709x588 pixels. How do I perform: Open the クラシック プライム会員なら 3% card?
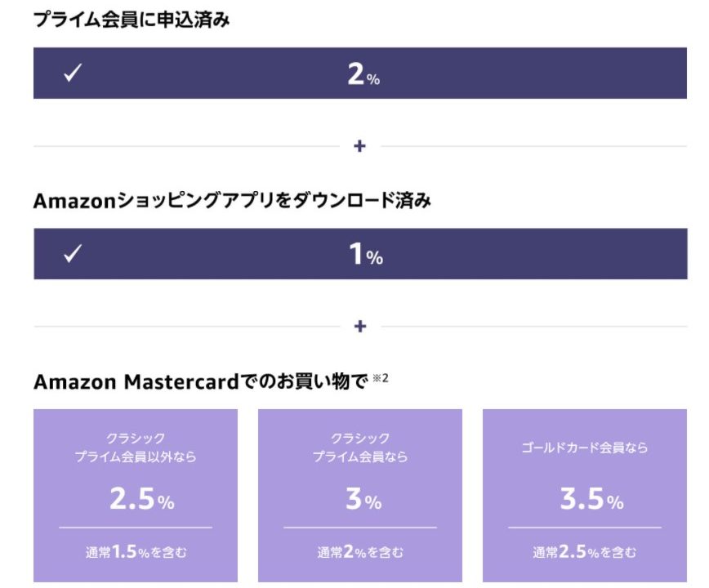tap(360, 496)
